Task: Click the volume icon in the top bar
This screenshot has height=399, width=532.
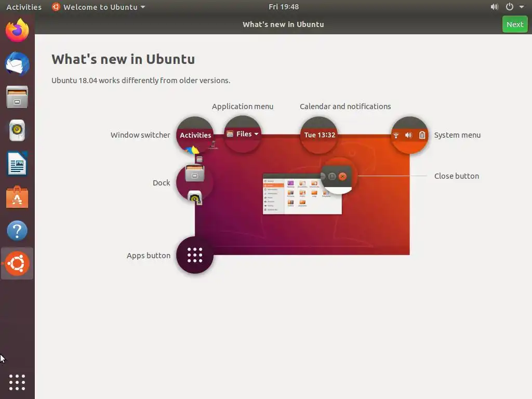Action: (x=495, y=7)
